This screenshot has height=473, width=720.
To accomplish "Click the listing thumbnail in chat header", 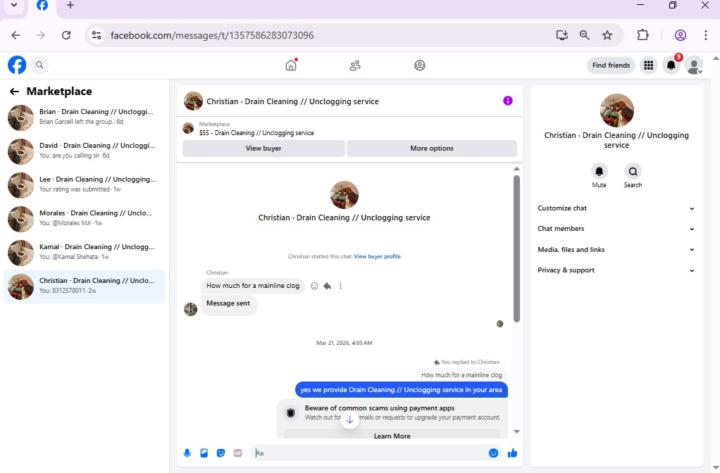I will pos(188,129).
